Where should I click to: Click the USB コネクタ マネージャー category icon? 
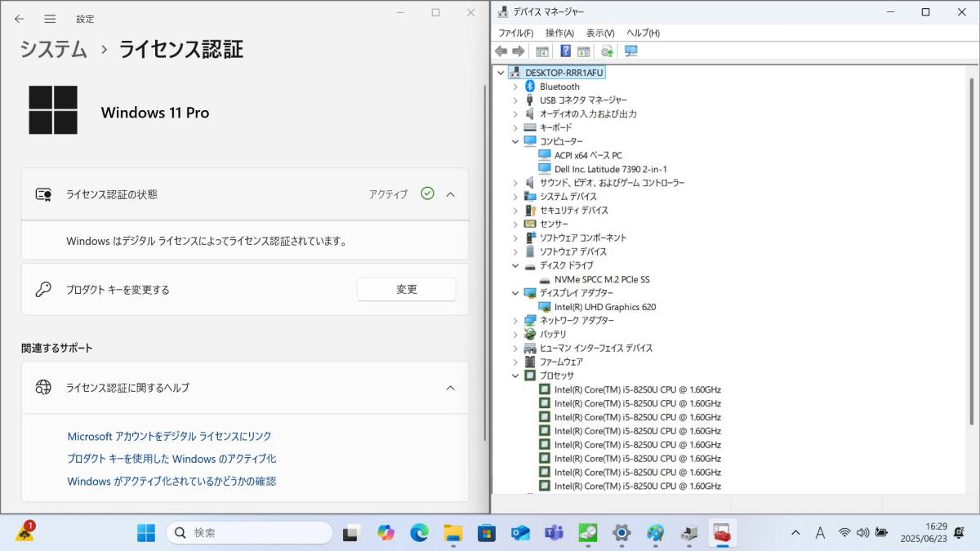coord(529,100)
